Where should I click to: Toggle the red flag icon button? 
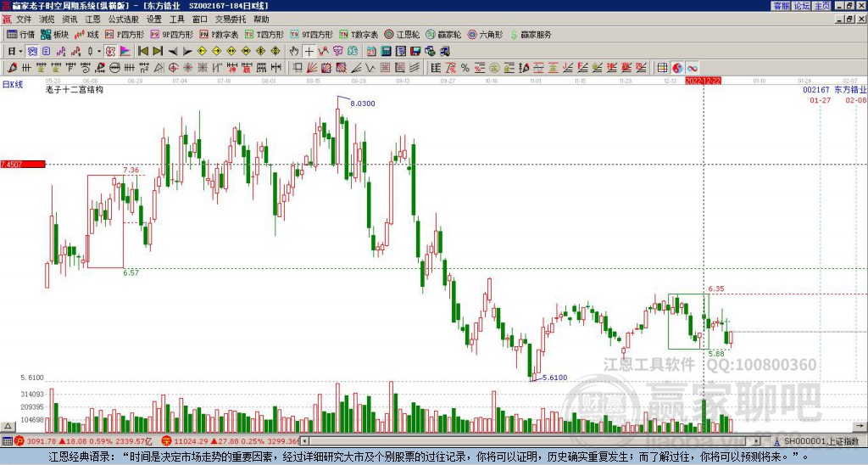pos(125,52)
